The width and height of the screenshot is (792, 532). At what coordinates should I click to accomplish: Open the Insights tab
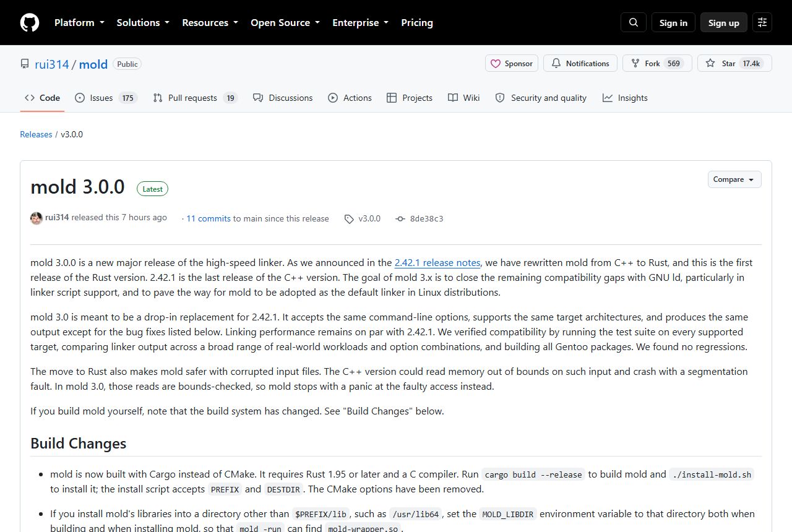[625, 98]
